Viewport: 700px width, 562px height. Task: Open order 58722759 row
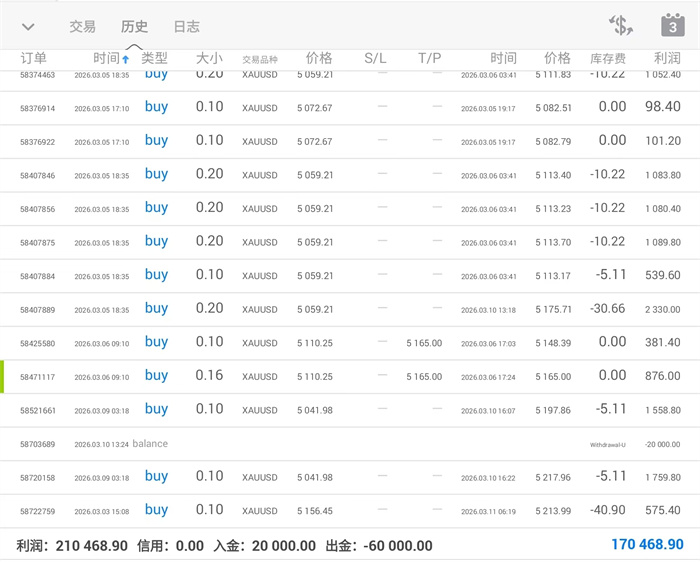pos(350,510)
